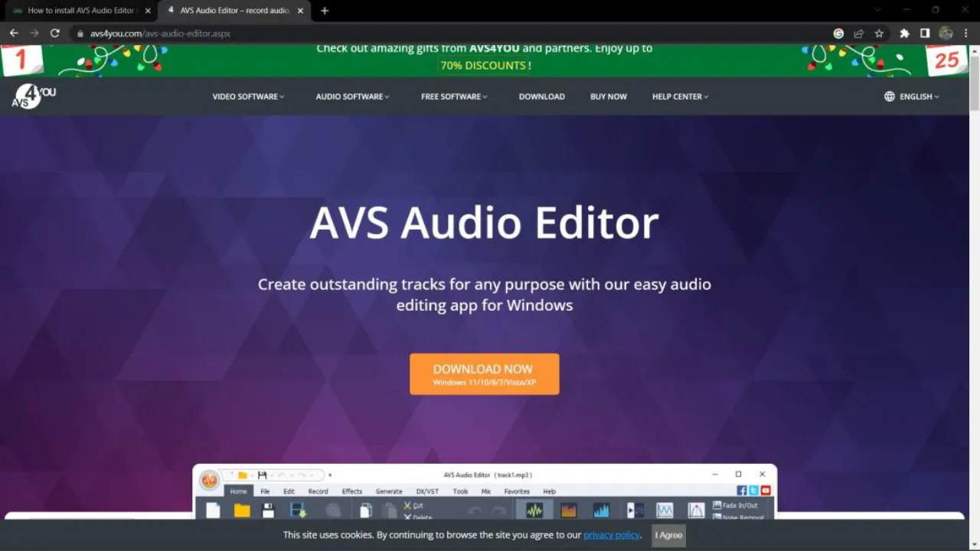This screenshot has width=980, height=551.
Task: Expand the AUDIO SOFTWARE menu
Action: [x=352, y=96]
